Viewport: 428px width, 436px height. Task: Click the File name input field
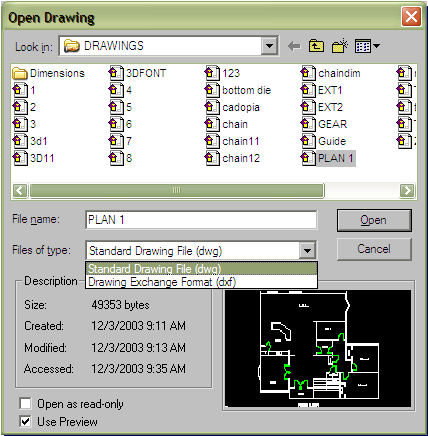click(201, 220)
